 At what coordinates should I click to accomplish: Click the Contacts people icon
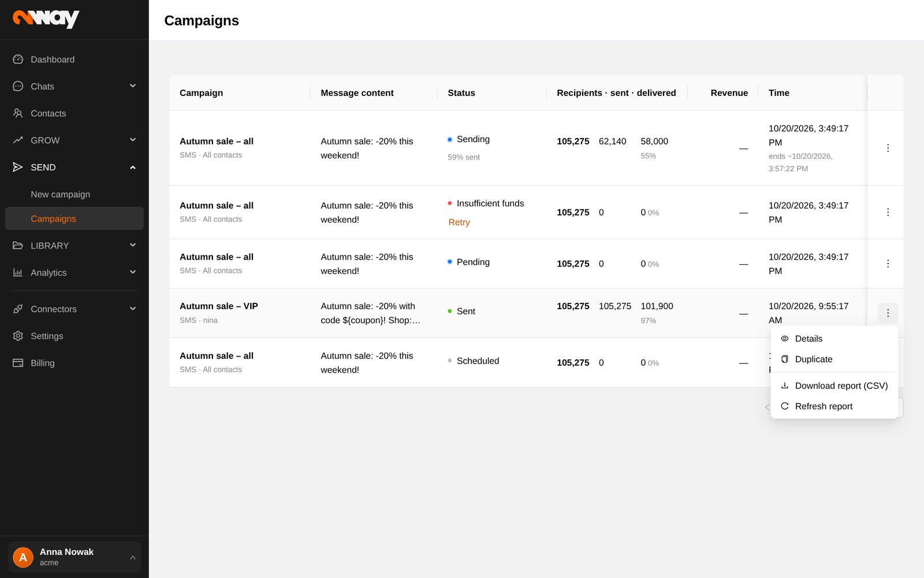18,113
